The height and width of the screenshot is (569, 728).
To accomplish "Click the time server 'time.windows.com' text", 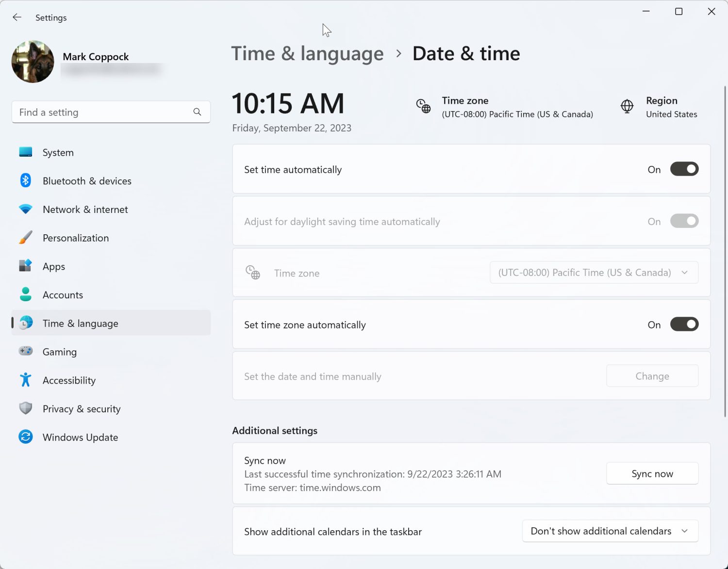I will 340,488.
